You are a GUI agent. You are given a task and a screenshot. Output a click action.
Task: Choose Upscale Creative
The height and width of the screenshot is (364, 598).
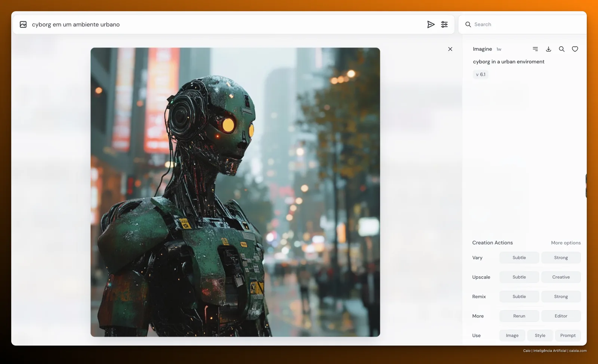click(561, 277)
